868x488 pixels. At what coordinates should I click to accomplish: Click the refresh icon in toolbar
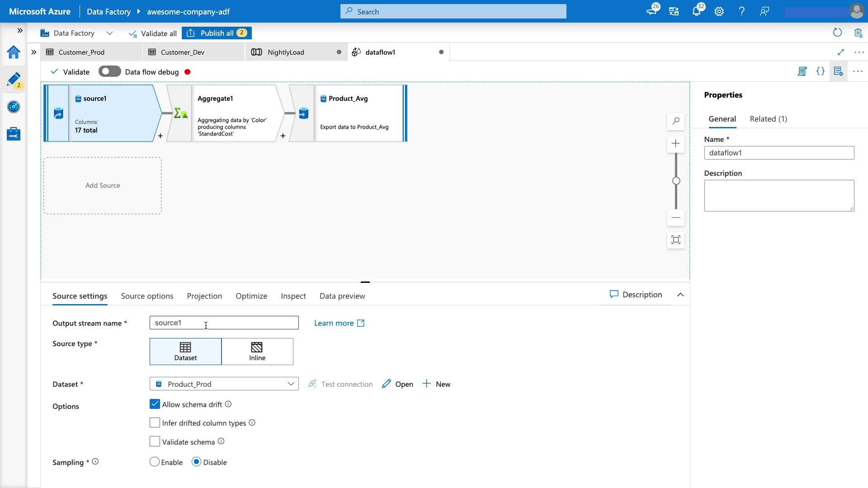click(837, 33)
